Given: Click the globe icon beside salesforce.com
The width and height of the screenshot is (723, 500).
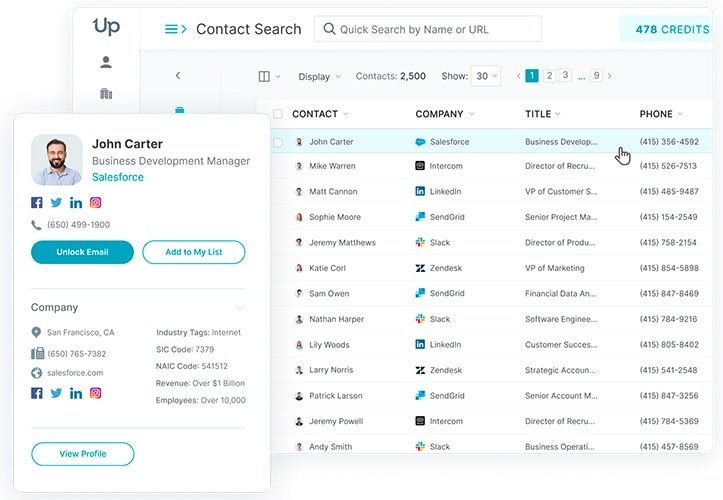Looking at the screenshot, I should 36,373.
